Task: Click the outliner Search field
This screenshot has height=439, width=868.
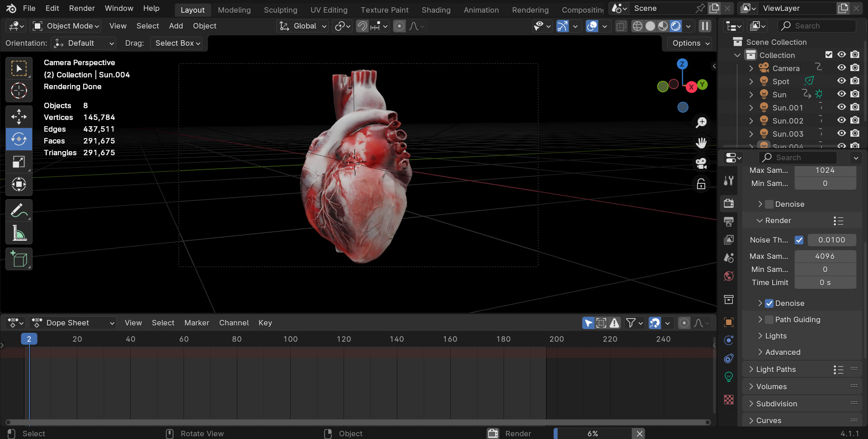Action: point(816,26)
